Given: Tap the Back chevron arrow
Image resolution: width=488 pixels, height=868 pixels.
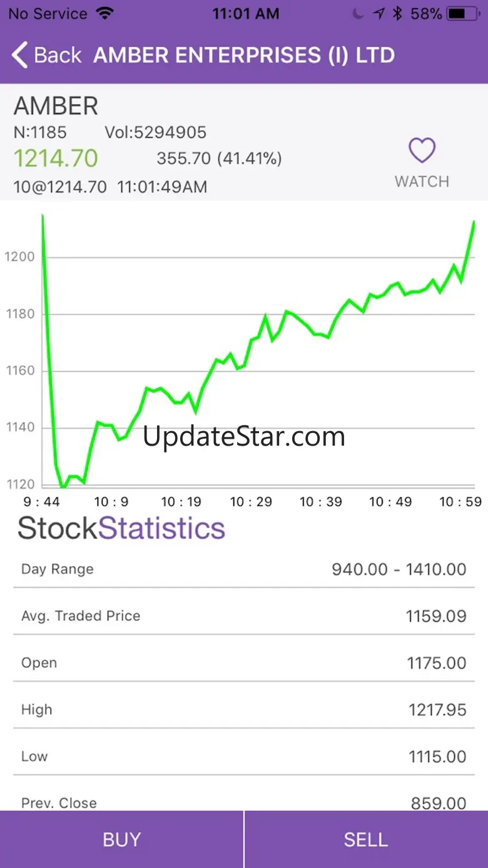Looking at the screenshot, I should tap(20, 55).
